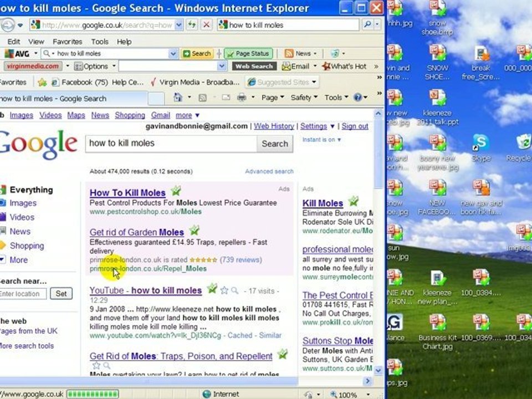
Task: Select Videos in left sidebar
Action: pos(22,217)
